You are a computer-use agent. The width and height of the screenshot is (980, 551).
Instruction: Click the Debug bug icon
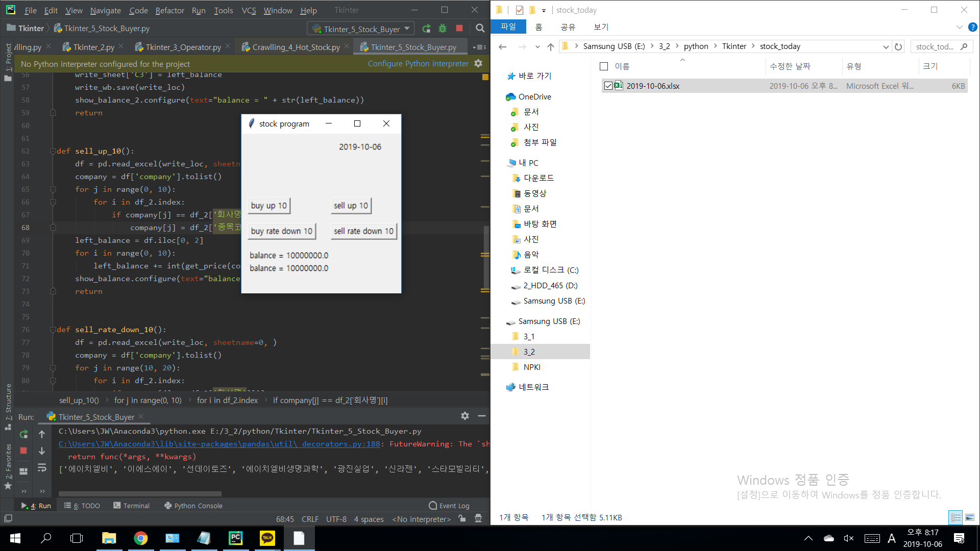[443, 29]
